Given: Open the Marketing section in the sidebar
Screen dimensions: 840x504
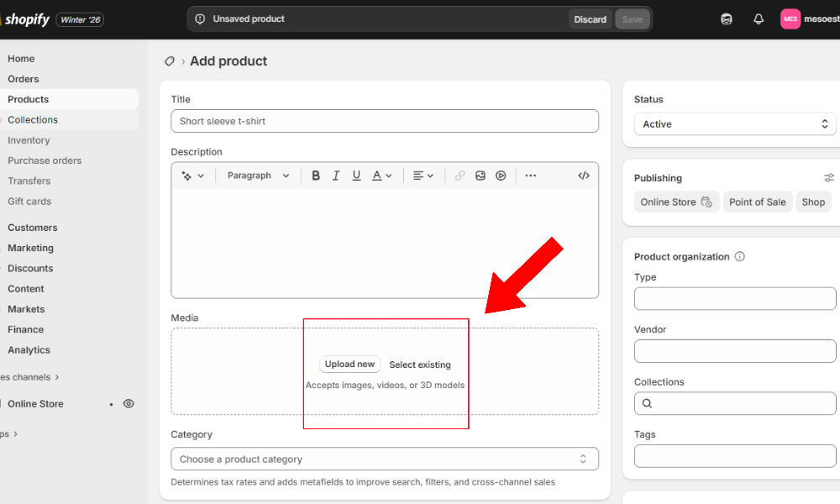Looking at the screenshot, I should [x=30, y=248].
